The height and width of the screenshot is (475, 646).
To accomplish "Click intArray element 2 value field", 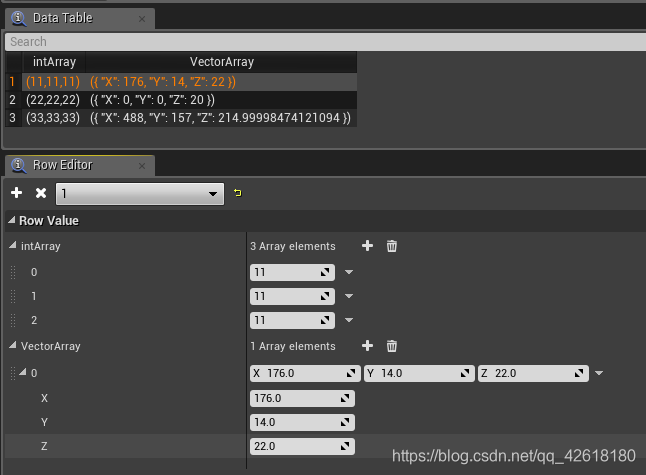I will (292, 320).
